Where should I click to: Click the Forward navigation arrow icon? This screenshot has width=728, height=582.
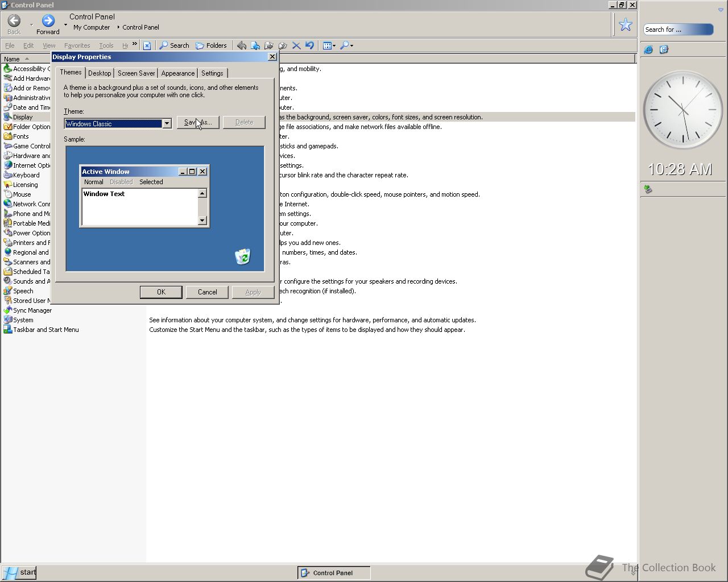pos(48,21)
